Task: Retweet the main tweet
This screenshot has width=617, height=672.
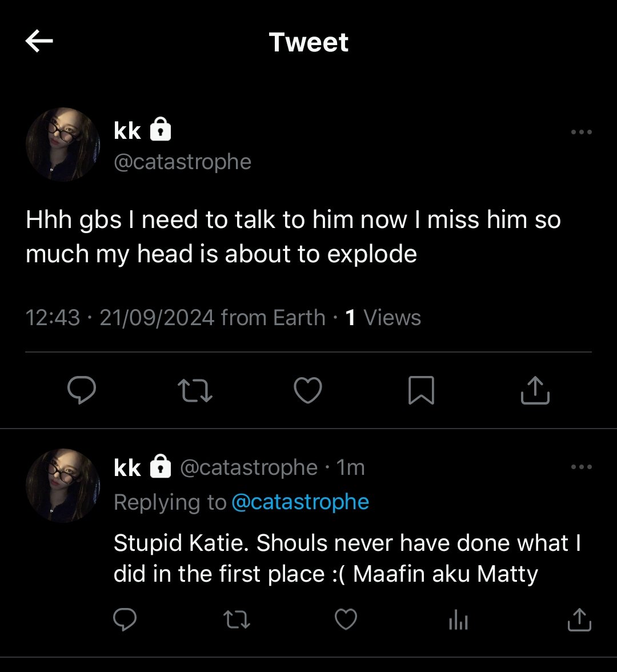Action: pyautogui.click(x=195, y=390)
